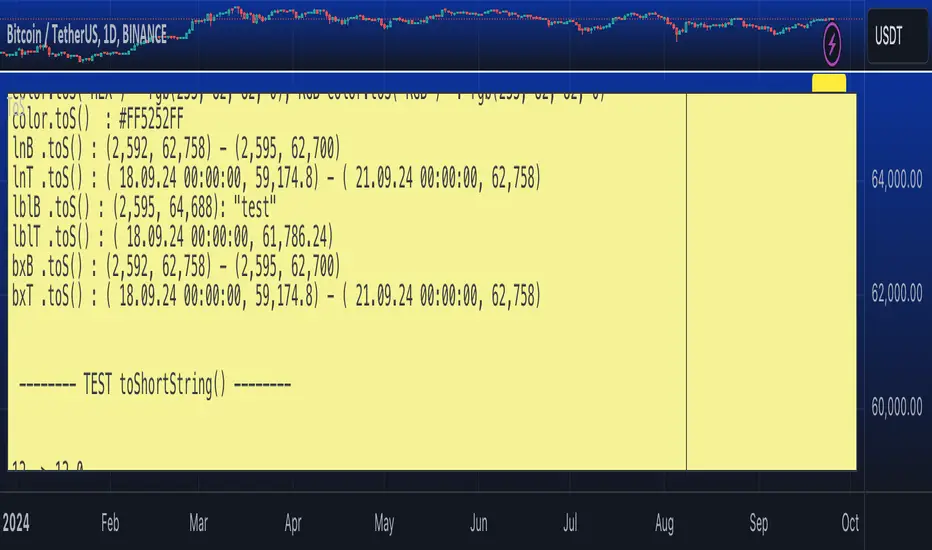Click the Mar label on time axis
Screen dimensions: 932x550
pos(199,523)
